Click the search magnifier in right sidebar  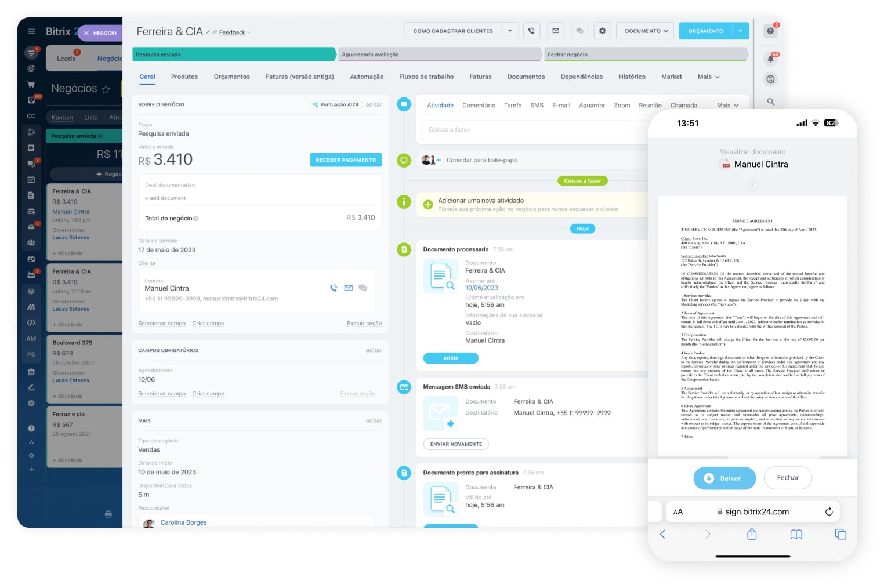[770, 101]
